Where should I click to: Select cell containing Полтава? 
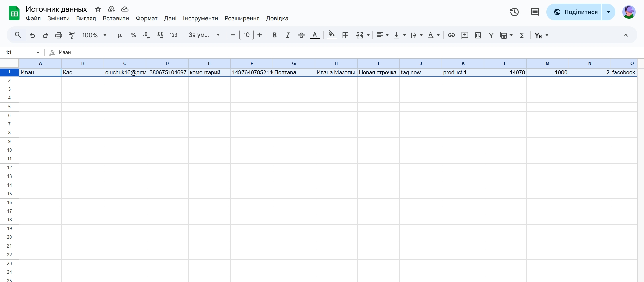click(x=294, y=72)
